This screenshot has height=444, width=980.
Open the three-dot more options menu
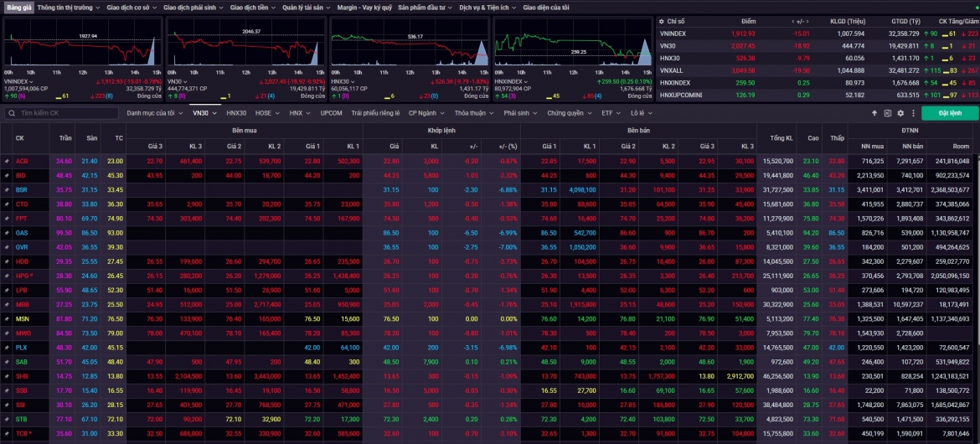(x=912, y=113)
